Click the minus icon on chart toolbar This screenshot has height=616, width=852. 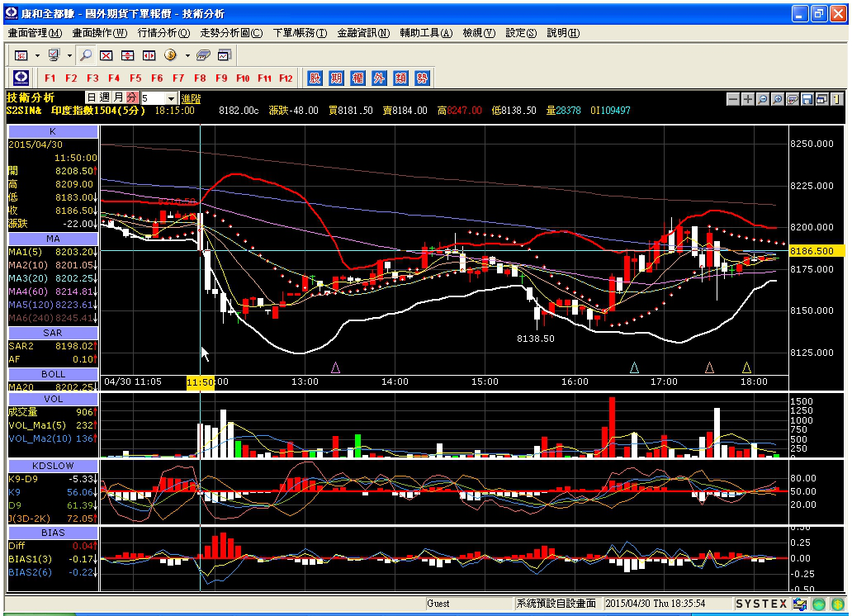pos(733,99)
